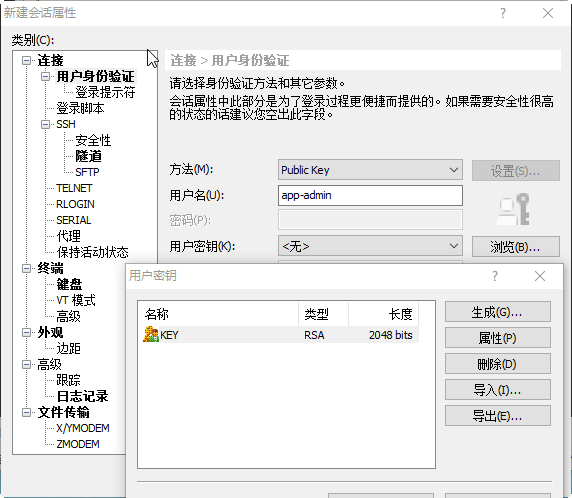
Task: Go to 登录提示符 tree entry
Action: [x=105, y=92]
